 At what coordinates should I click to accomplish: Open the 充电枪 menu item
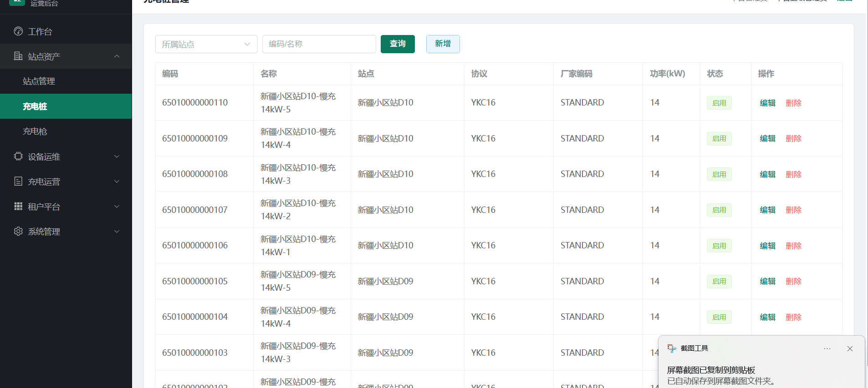[66, 131]
